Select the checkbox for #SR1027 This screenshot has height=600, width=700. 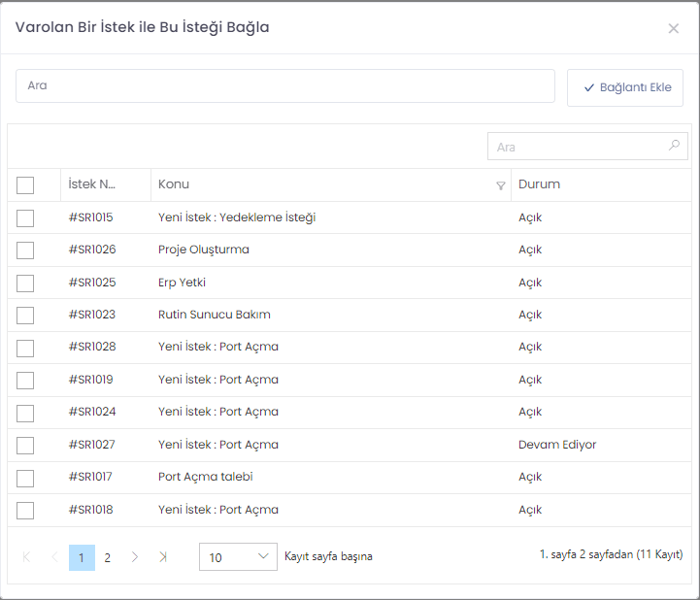[25, 445]
